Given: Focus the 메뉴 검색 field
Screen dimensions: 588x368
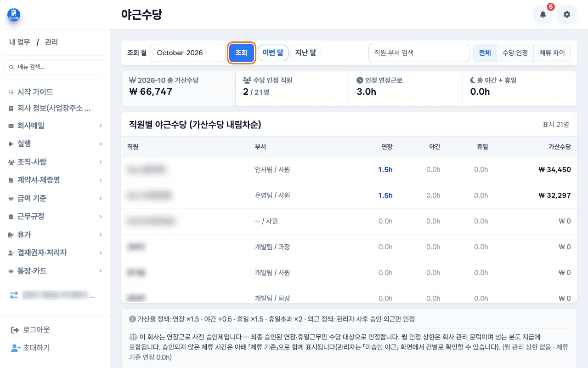Looking at the screenshot, I should [x=55, y=67].
